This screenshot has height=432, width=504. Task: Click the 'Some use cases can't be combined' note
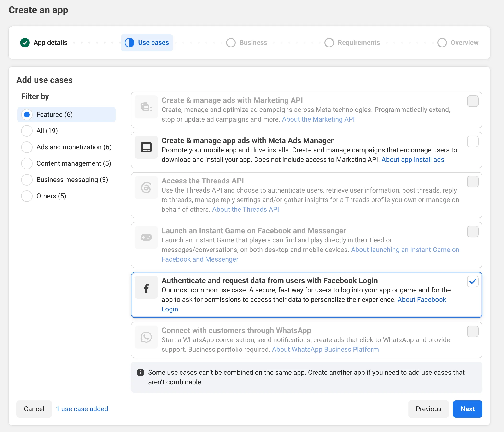306,377
